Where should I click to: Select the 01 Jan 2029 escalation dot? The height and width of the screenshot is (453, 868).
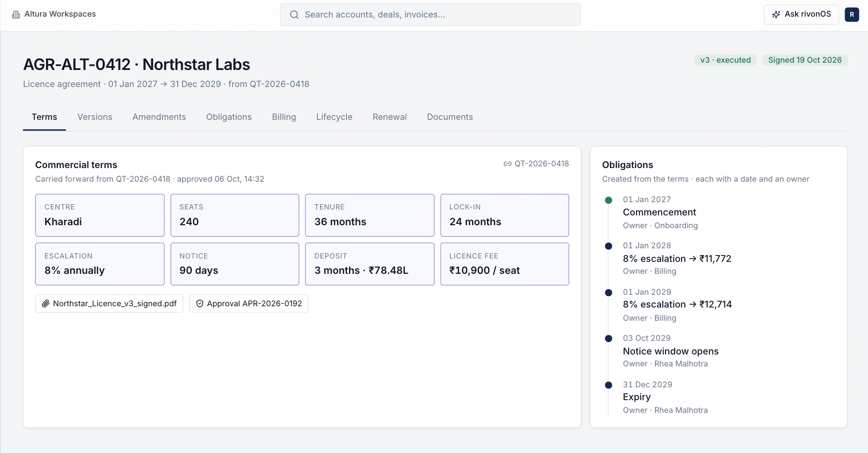click(x=608, y=293)
